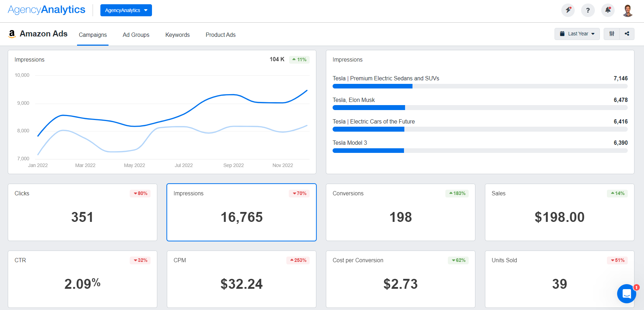Viewport: 644px width, 310px height.
Task: Select the Sales $198.00 card
Action: coord(560,212)
